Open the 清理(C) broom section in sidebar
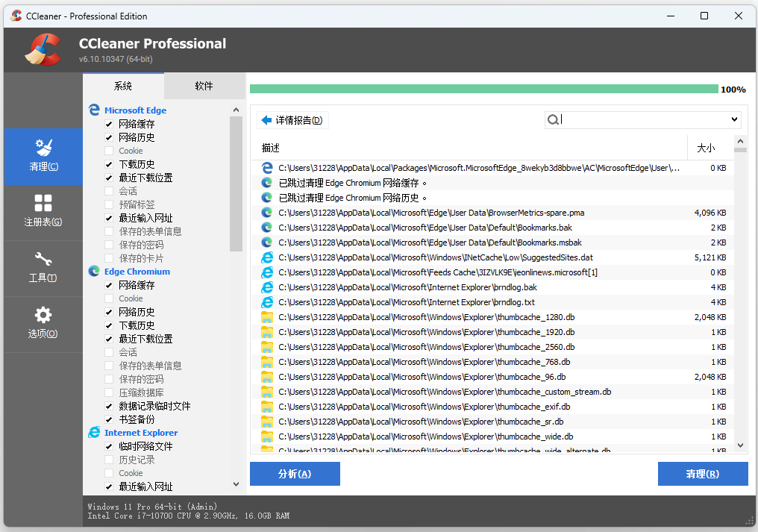This screenshot has width=758, height=532. [x=43, y=157]
